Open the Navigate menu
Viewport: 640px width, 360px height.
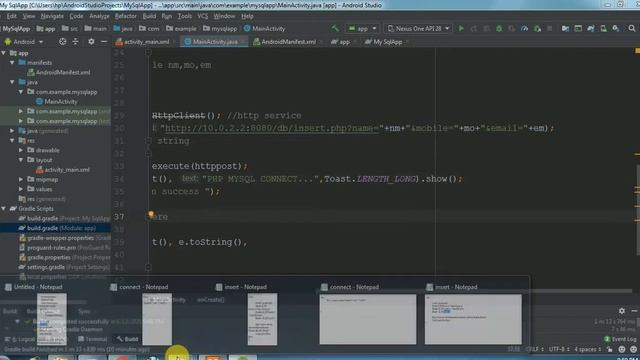click(52, 16)
